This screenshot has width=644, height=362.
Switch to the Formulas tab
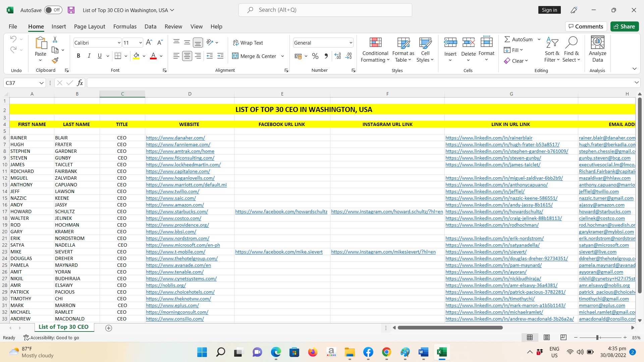(125, 26)
